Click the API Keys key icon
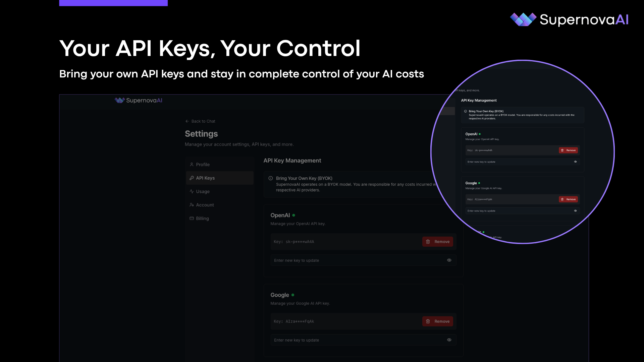Image resolution: width=644 pixels, height=362 pixels. 192,178
